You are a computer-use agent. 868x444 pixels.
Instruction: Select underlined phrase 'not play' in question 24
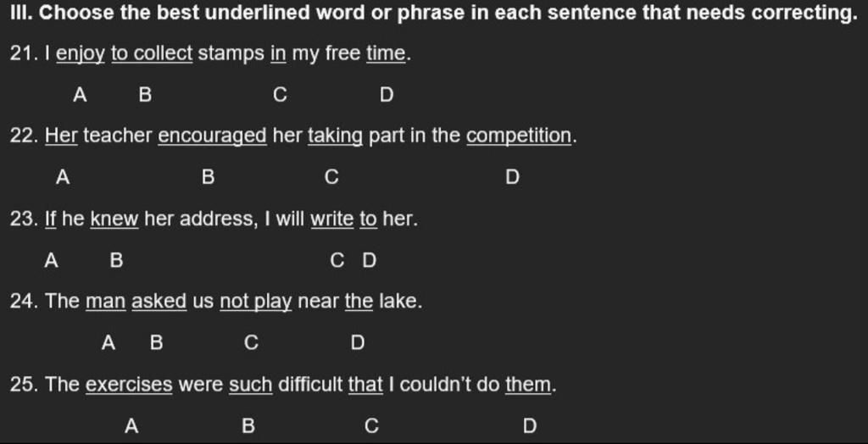coord(256,302)
